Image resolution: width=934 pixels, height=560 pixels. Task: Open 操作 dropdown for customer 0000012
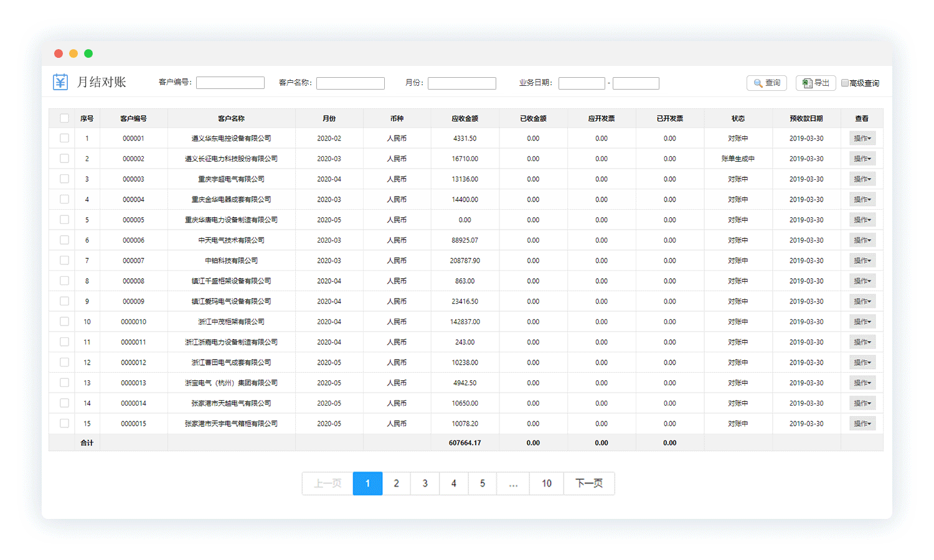pyautogui.click(x=862, y=362)
